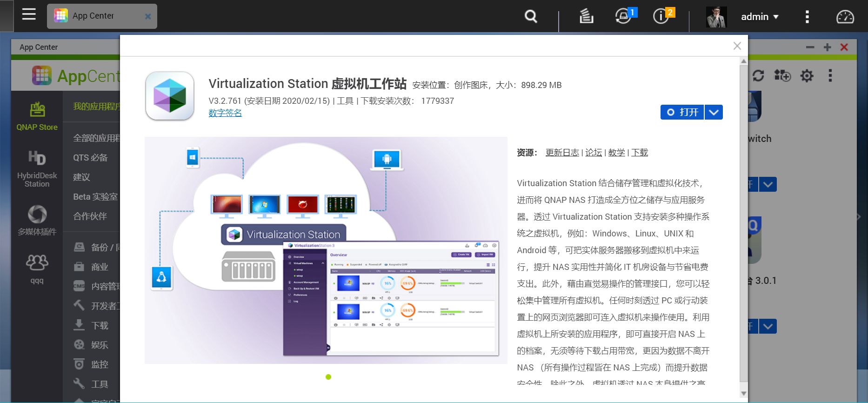
Task: Open the 更新日志 link
Action: 562,153
